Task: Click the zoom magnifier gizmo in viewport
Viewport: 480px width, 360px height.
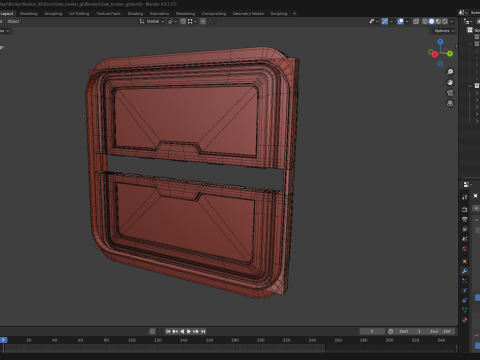Action: coord(450,72)
